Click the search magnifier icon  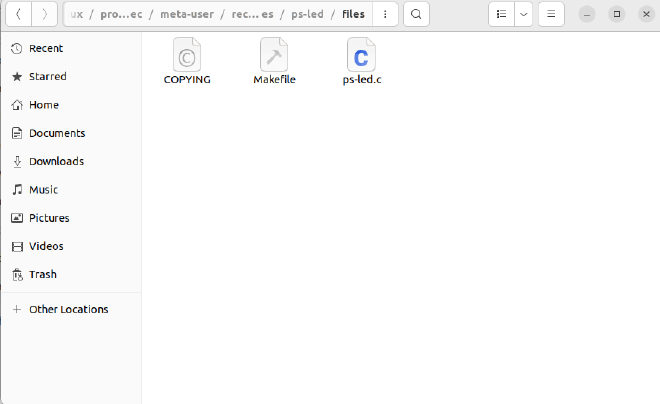click(416, 14)
